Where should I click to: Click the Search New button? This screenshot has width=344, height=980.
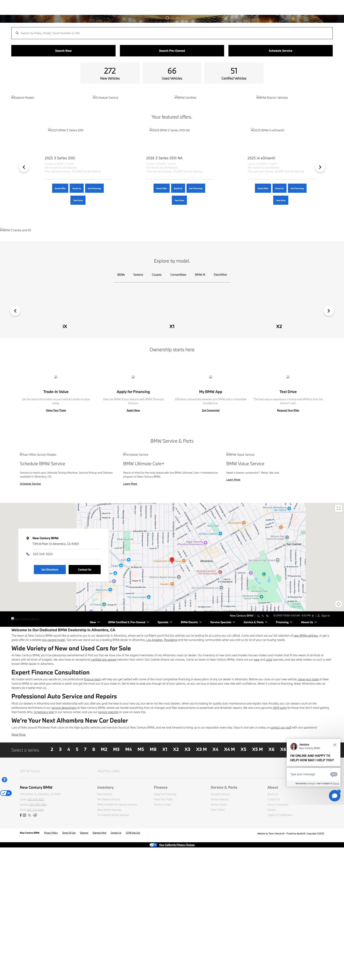click(63, 51)
